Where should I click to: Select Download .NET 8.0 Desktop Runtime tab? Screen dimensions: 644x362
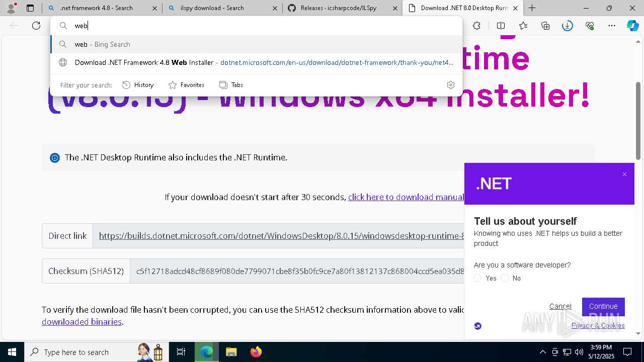pos(463,8)
